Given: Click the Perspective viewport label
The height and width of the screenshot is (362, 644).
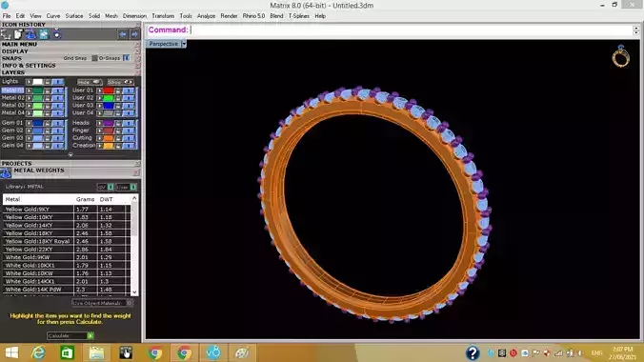Looking at the screenshot, I should click(163, 44).
